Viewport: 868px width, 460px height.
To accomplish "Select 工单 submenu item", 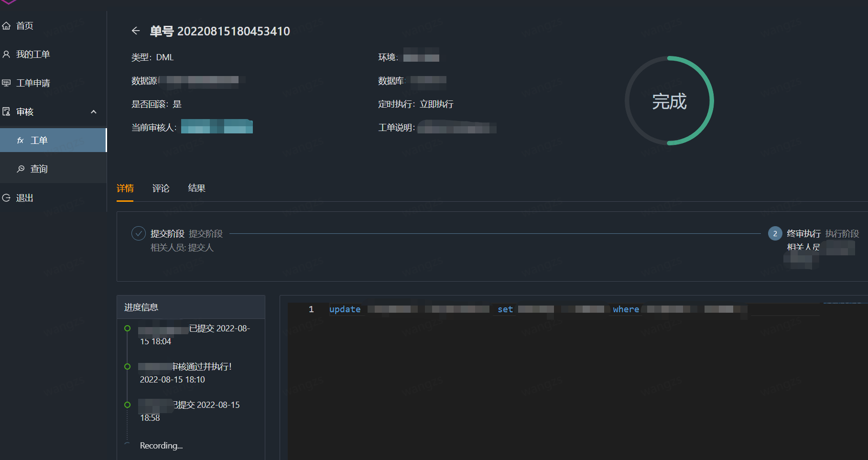I will coord(53,140).
